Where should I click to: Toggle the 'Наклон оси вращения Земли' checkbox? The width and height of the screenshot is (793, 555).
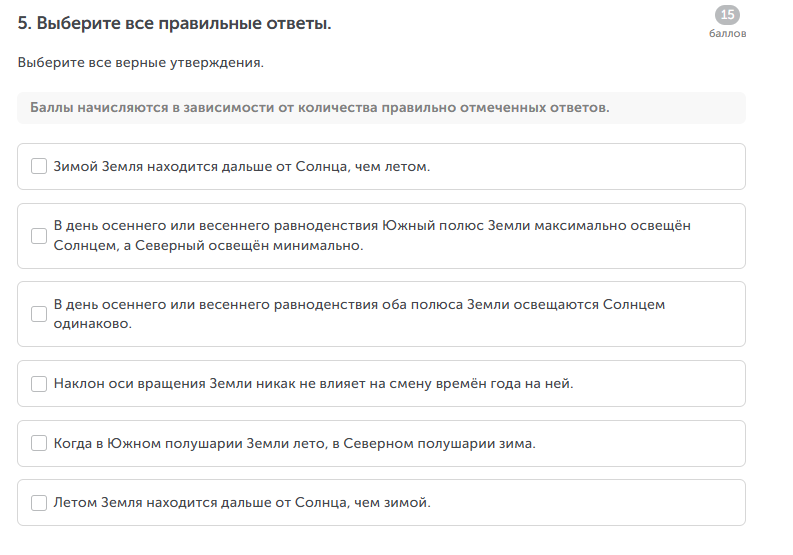[x=39, y=383]
